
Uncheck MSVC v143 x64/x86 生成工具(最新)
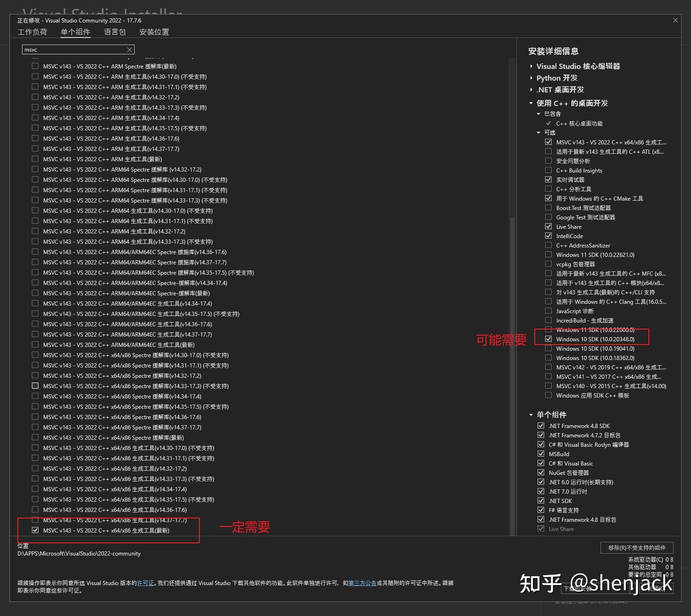coord(35,530)
